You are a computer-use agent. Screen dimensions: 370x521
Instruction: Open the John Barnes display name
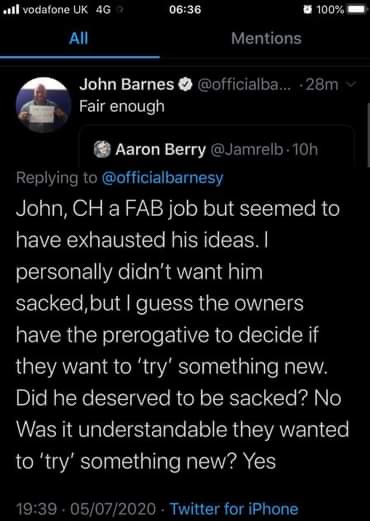click(127, 85)
